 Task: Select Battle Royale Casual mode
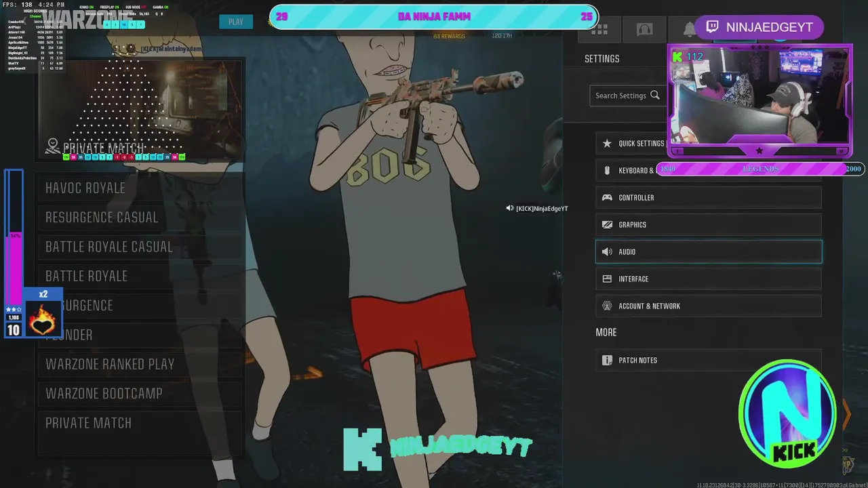[x=140, y=247]
